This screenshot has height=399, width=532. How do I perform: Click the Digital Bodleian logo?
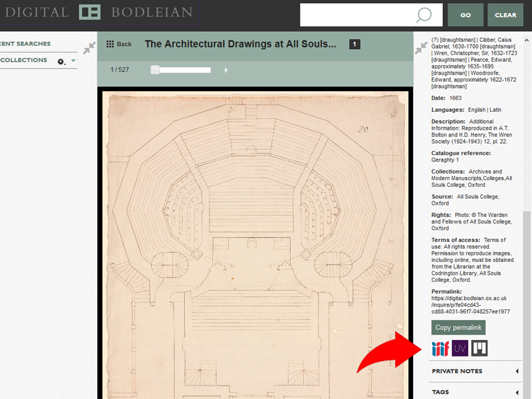98,12
